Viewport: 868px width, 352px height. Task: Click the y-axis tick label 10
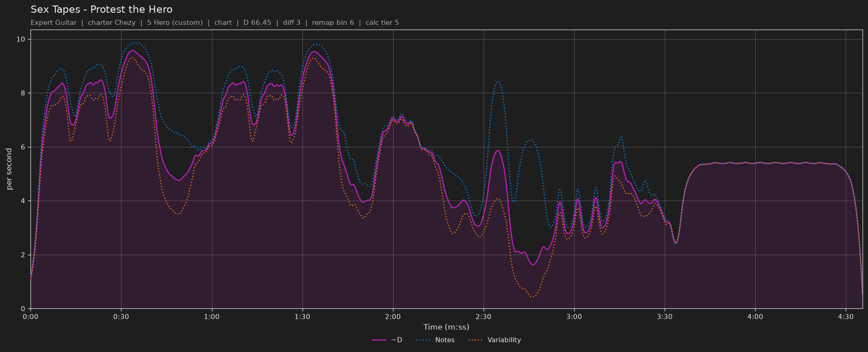point(20,40)
